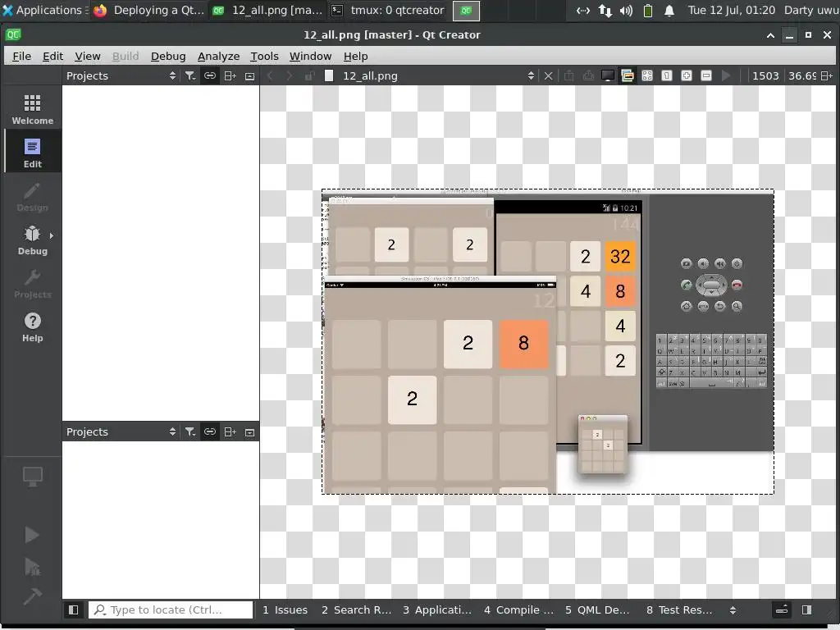840x630 pixels.
Task: Close the lower Projects side panel
Action: (249, 431)
